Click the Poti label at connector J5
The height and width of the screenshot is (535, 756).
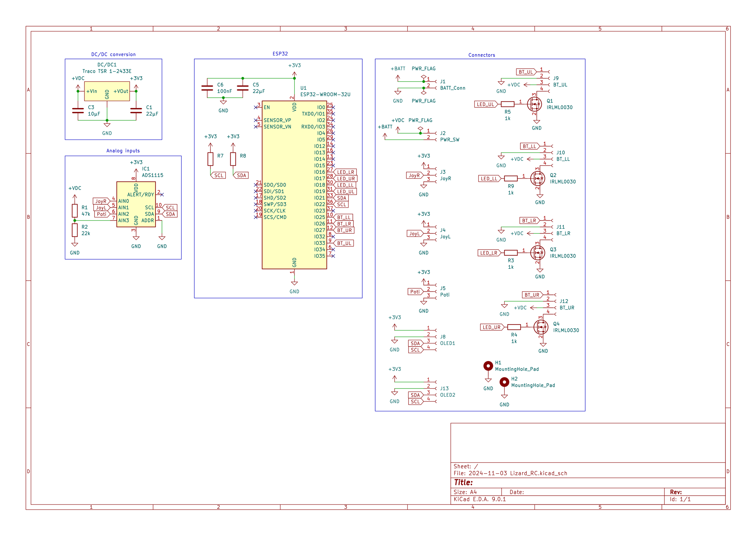(415, 291)
